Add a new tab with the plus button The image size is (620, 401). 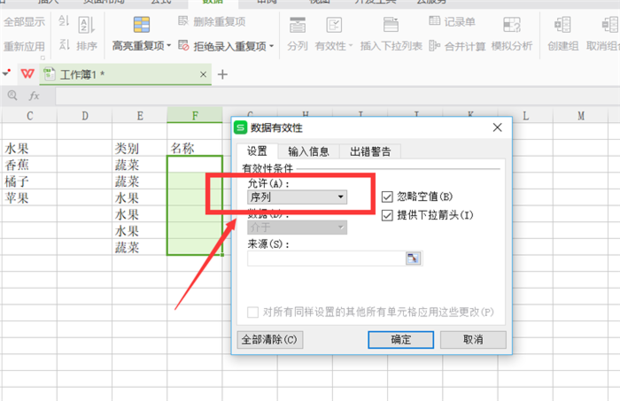(223, 75)
